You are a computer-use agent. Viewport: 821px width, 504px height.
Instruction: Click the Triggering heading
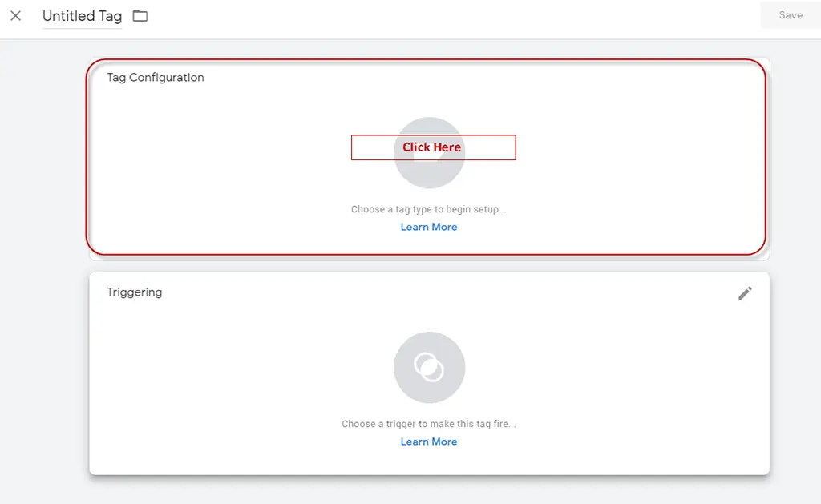point(134,292)
